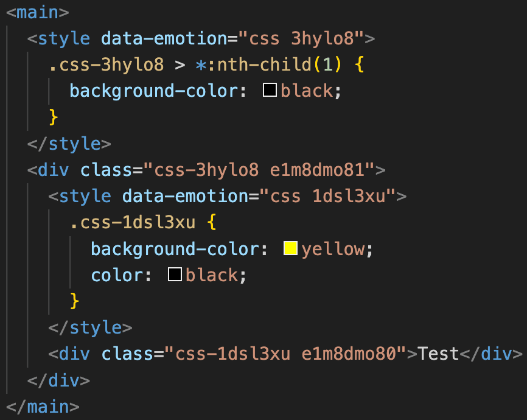Viewport: 527px width, 420px height.
Task: Click the .css-3hylo8 selector text
Action: click(106, 65)
